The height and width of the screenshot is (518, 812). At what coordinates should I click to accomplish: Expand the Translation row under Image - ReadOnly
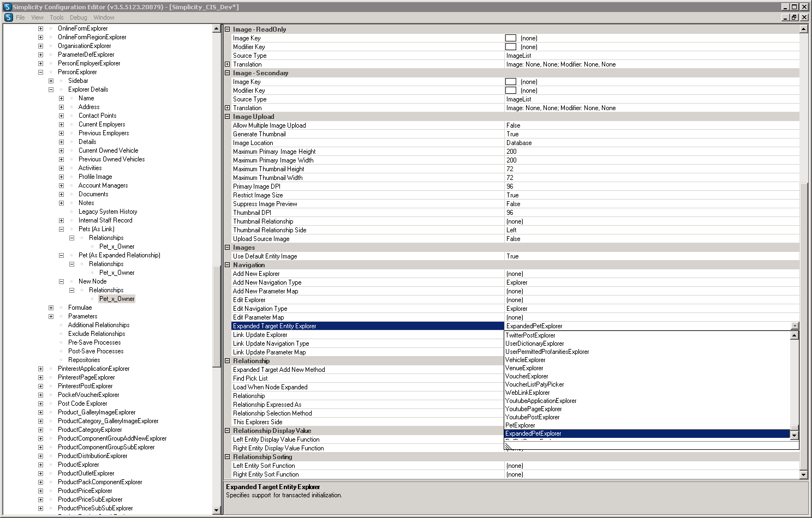[228, 64]
